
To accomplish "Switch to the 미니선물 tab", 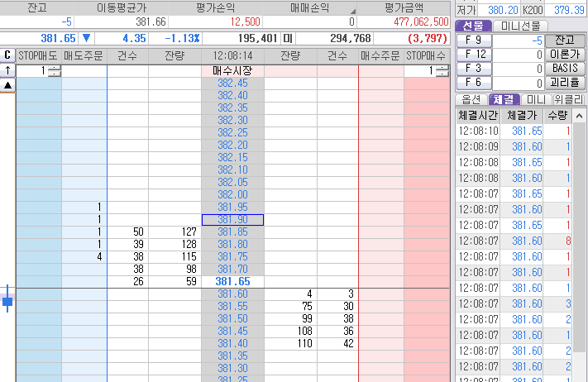I will 520,26.
